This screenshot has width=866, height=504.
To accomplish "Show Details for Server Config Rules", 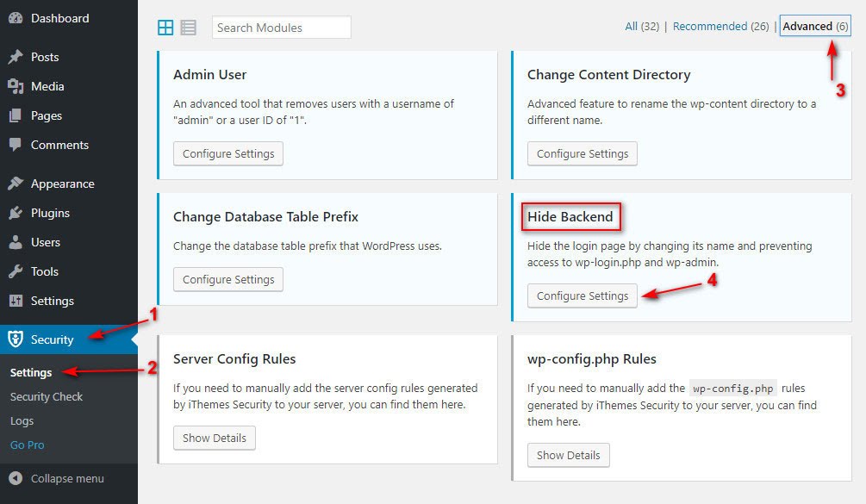I will coord(215,438).
